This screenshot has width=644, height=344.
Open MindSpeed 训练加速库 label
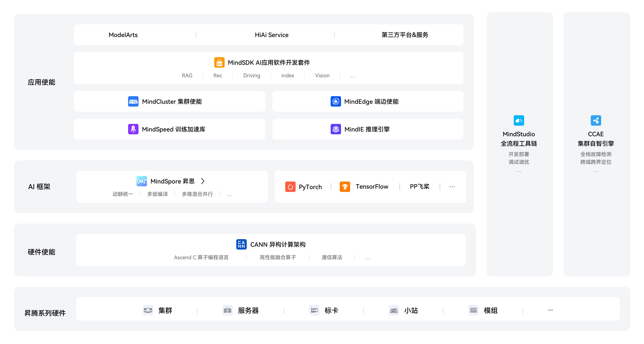tap(174, 129)
